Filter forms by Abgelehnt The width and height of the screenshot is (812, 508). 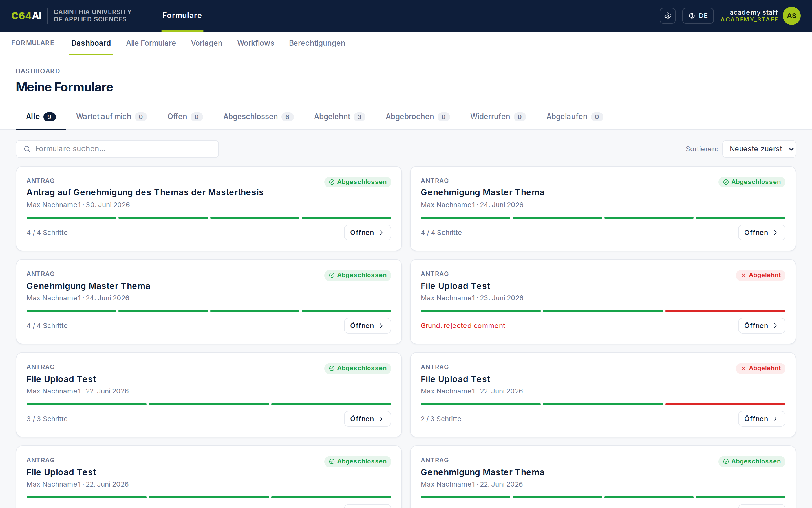pos(339,117)
